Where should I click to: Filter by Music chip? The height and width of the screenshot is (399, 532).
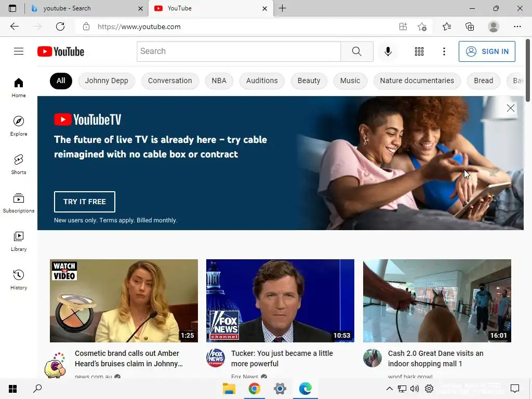[350, 81]
